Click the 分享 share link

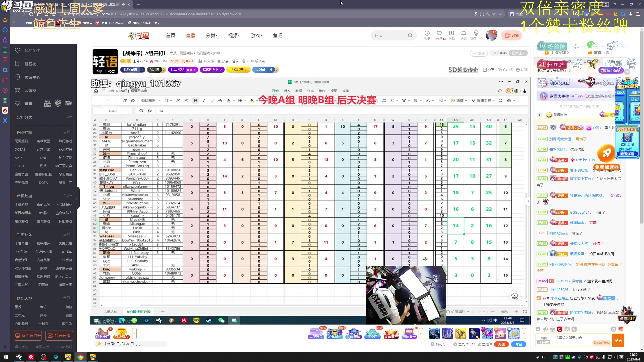489,70
